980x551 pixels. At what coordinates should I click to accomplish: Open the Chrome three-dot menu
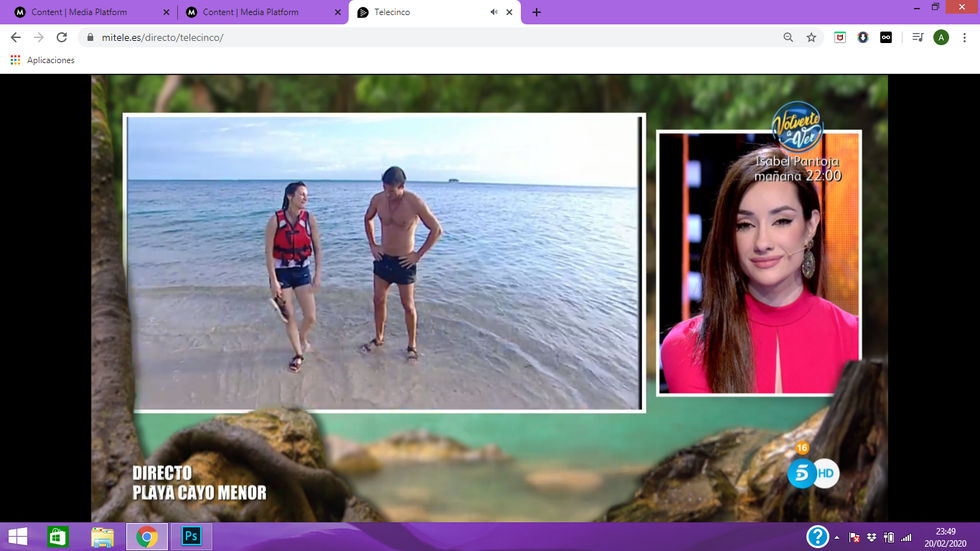tap(964, 37)
